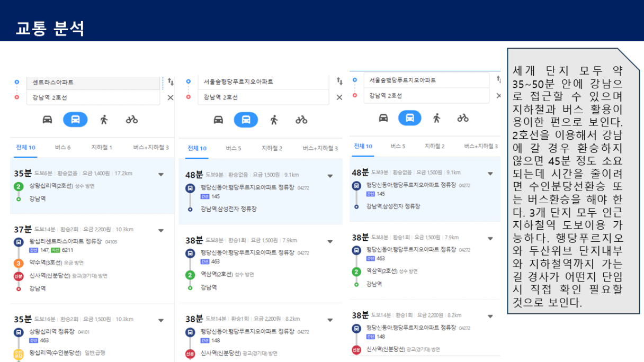Select walking mode in 센트라스아파트 panel
644x362 pixels.
pos(104,120)
